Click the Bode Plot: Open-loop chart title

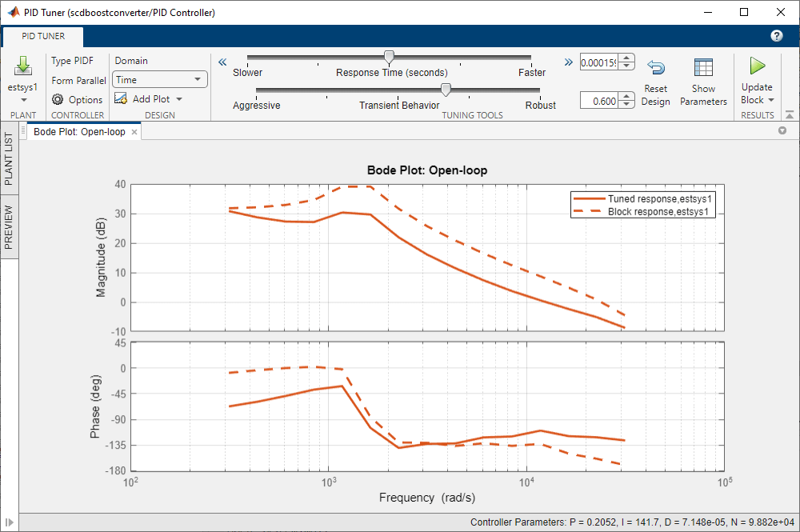click(427, 170)
